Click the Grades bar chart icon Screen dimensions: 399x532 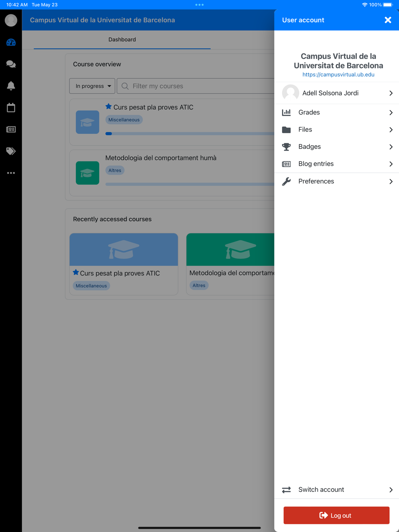coord(286,112)
